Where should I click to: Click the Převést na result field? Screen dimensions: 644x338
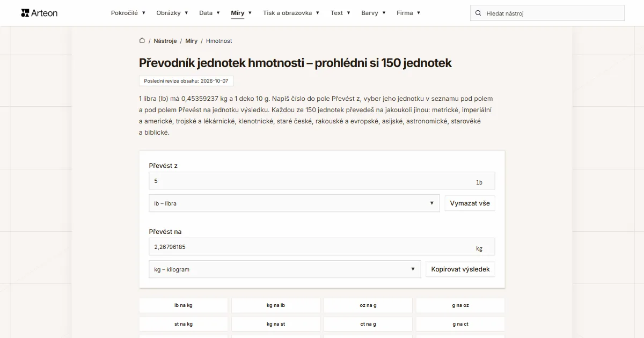coord(322,247)
